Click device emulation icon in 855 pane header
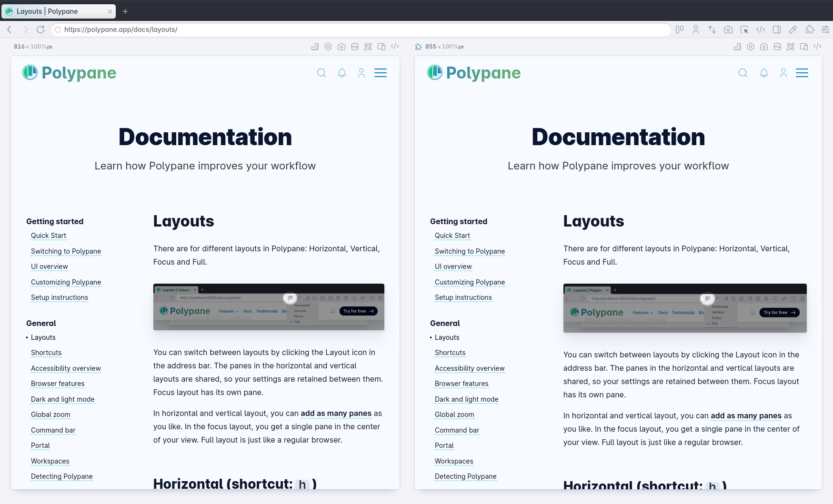The height and width of the screenshot is (504, 833). pyautogui.click(x=804, y=47)
